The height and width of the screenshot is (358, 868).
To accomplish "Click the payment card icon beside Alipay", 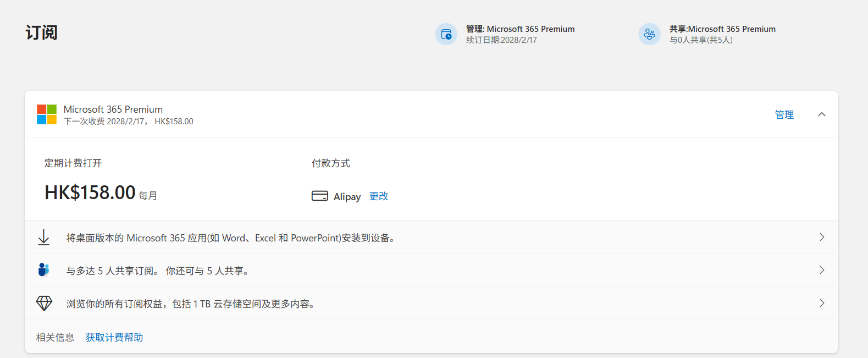I will tap(319, 196).
